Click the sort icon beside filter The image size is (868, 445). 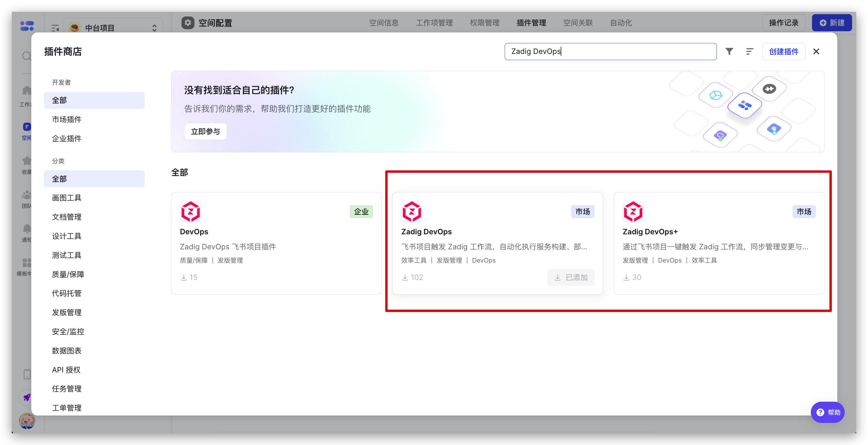pos(749,51)
